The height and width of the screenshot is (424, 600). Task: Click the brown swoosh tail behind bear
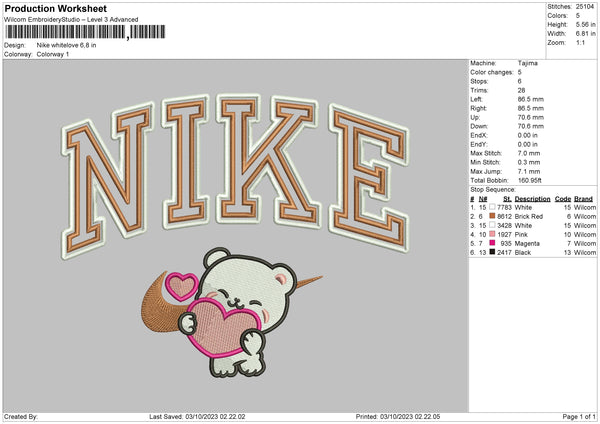coord(310,282)
